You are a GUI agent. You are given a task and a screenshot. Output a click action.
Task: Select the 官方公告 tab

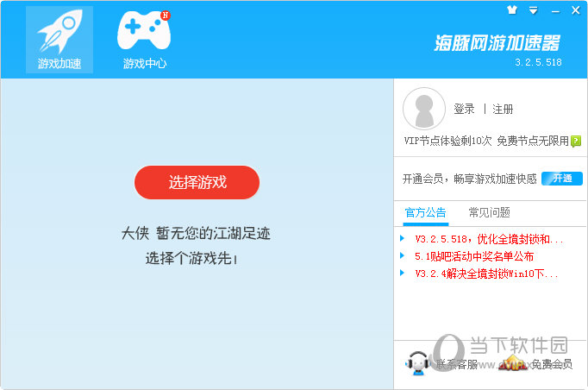click(426, 213)
